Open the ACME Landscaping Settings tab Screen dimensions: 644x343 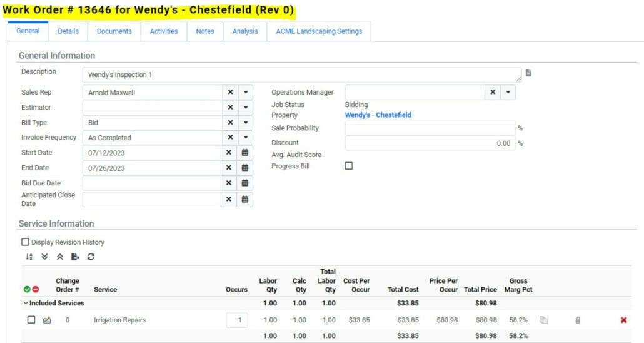pyautogui.click(x=319, y=31)
